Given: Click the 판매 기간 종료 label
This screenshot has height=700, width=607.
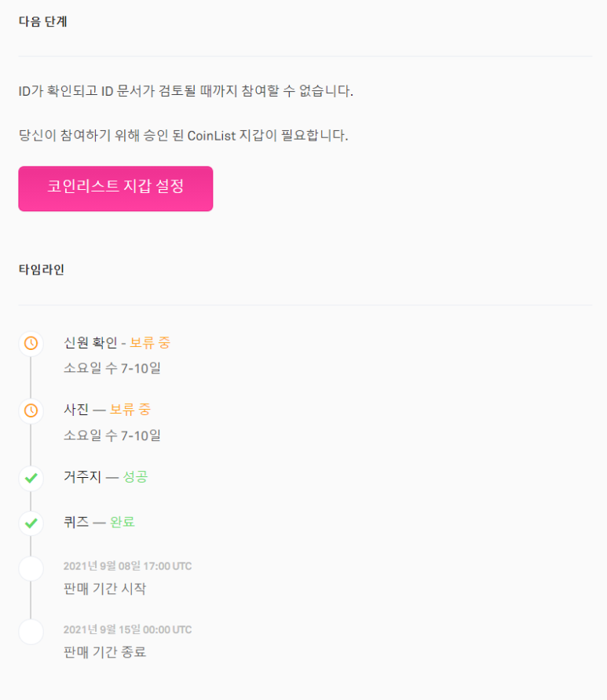Looking at the screenshot, I should 104,652.
